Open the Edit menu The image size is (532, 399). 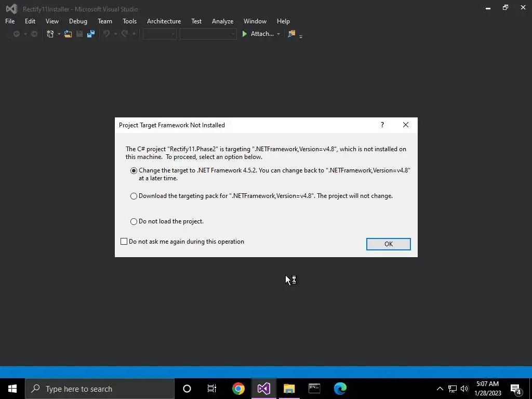click(30, 21)
